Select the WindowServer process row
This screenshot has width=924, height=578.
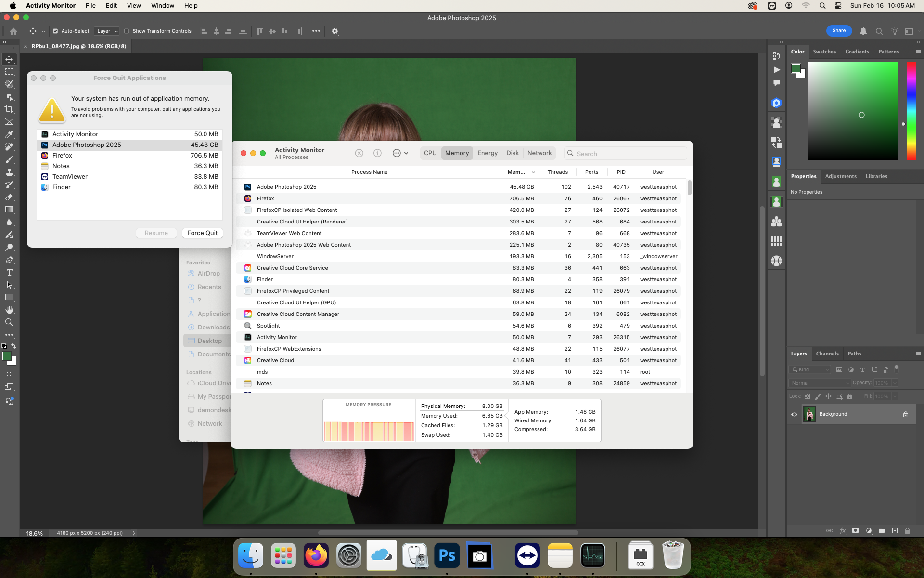(458, 256)
